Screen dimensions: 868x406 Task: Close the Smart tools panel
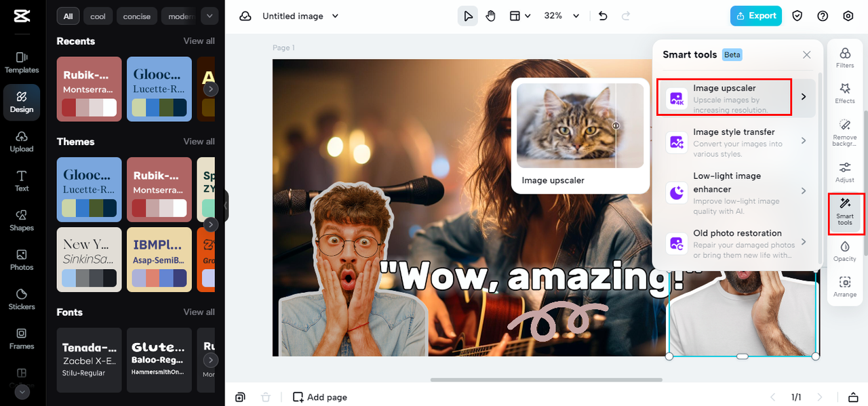pyautogui.click(x=806, y=55)
